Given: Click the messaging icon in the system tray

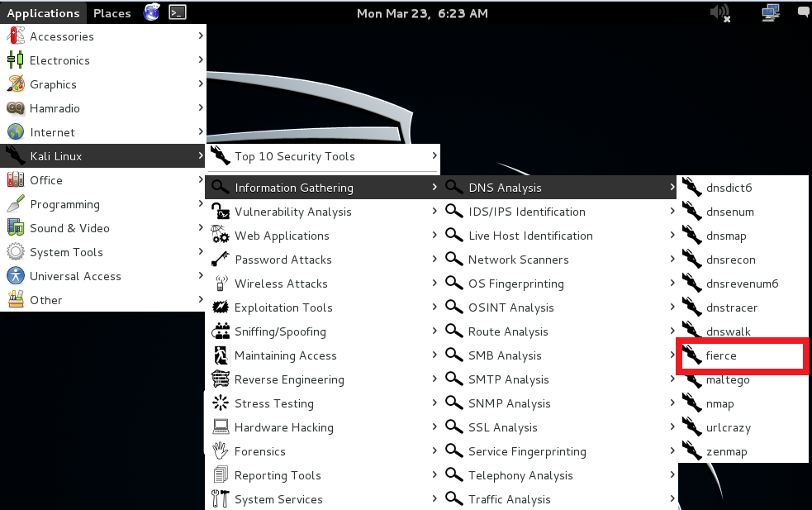Looking at the screenshot, I should tap(802, 12).
